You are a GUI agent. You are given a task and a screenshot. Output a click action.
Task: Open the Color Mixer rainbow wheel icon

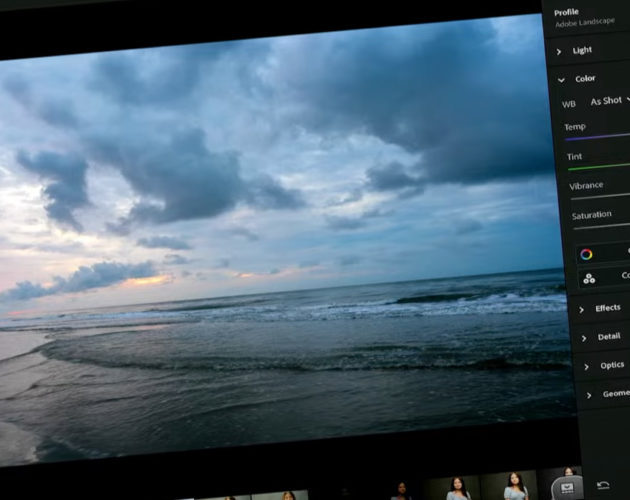586,254
